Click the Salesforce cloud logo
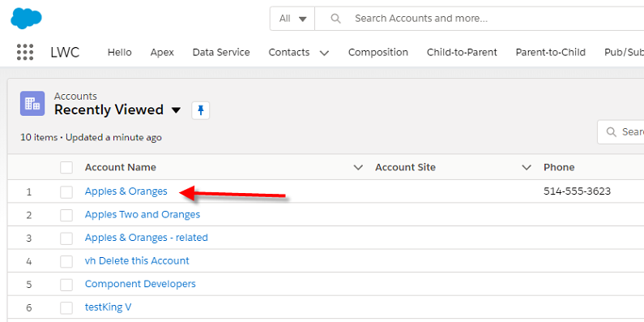This screenshot has height=322, width=644. pos(26,18)
